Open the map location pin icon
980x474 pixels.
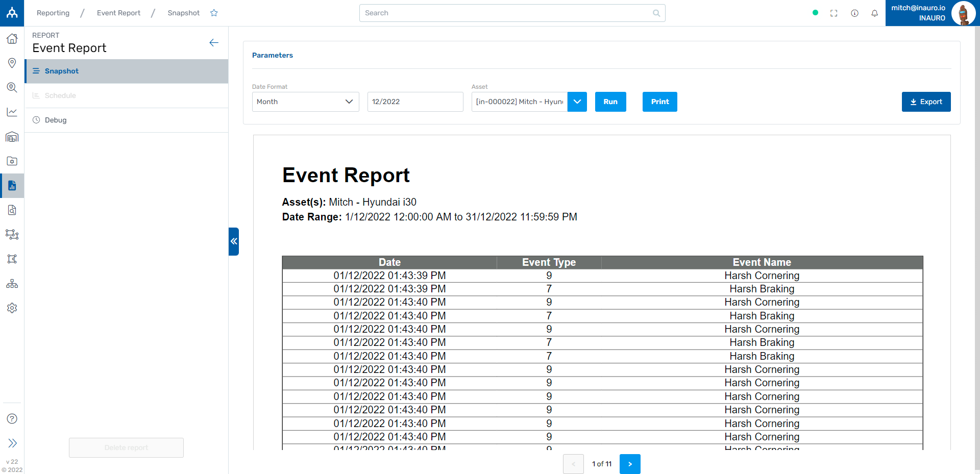point(12,63)
